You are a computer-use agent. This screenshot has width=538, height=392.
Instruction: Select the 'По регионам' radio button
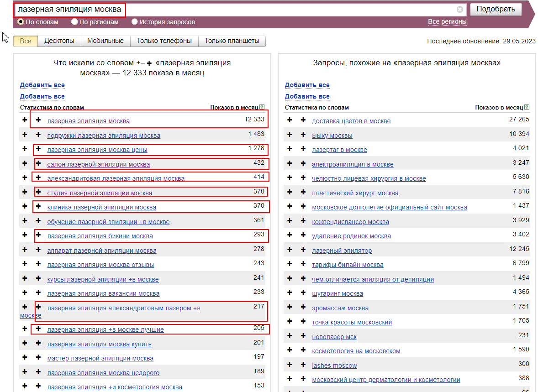coord(74,22)
